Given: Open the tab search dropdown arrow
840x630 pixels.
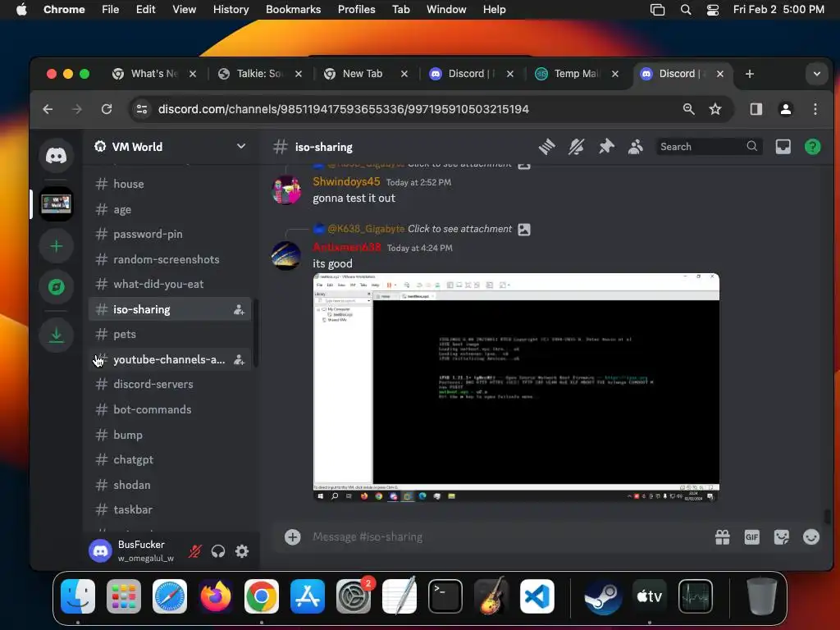Looking at the screenshot, I should click(816, 73).
